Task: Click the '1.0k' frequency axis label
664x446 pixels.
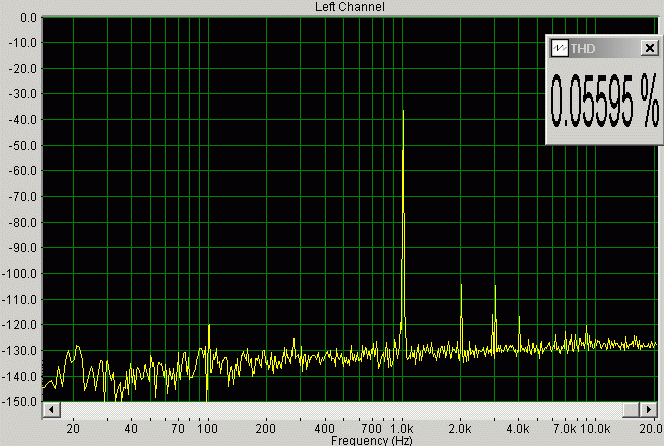Action: (x=401, y=429)
